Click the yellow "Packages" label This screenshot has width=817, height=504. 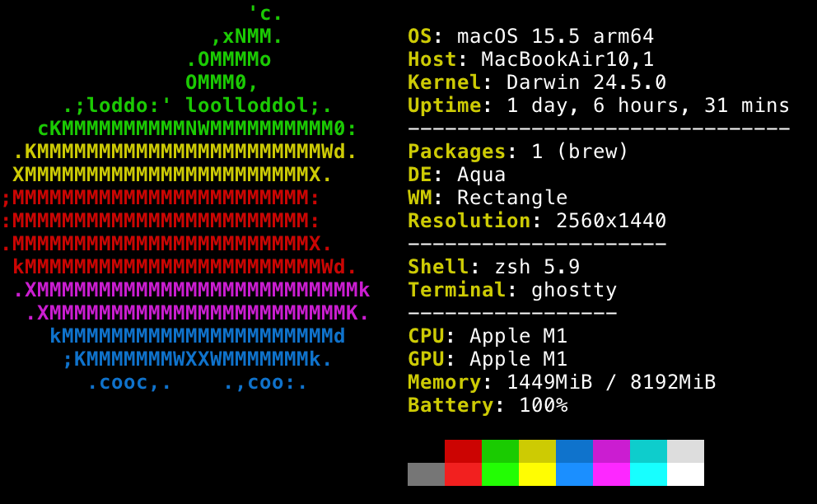pyautogui.click(x=457, y=152)
